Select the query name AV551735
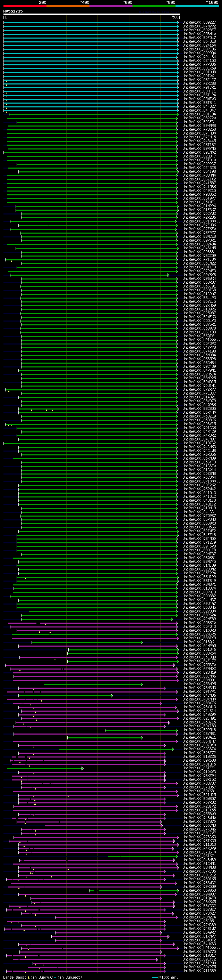 13,11
